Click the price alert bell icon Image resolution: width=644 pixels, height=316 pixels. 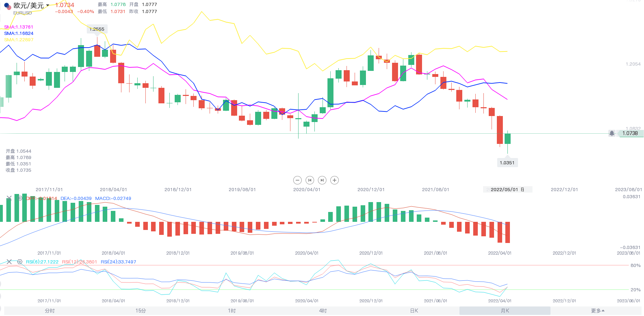(612, 133)
